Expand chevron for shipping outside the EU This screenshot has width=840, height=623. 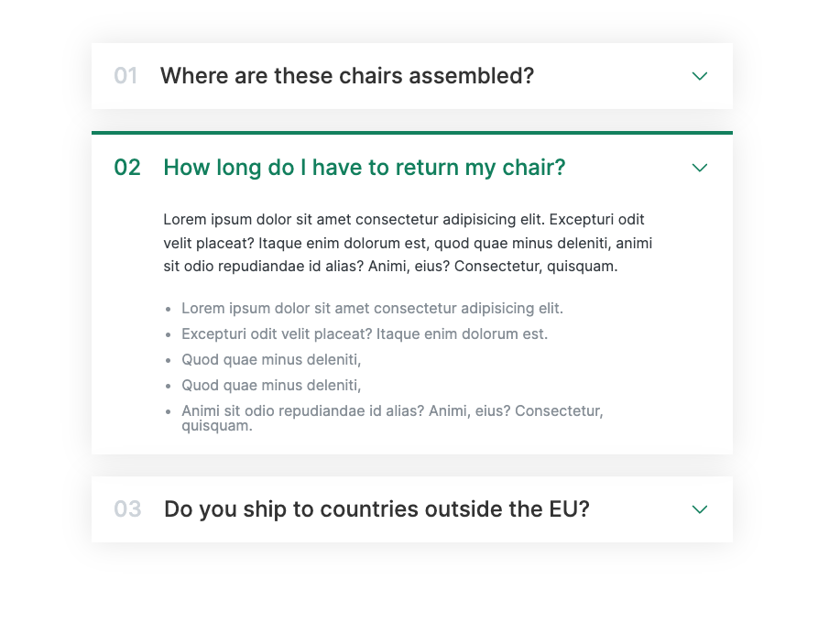700,509
